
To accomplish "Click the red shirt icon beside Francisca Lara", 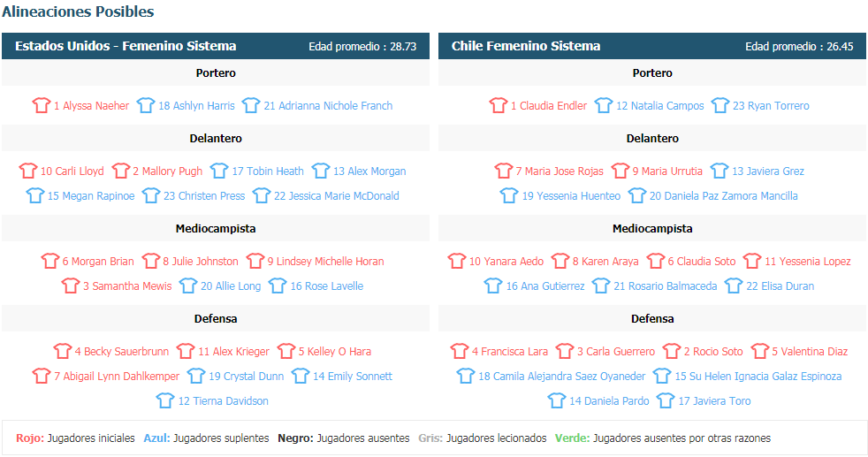I will pyautogui.click(x=459, y=351).
